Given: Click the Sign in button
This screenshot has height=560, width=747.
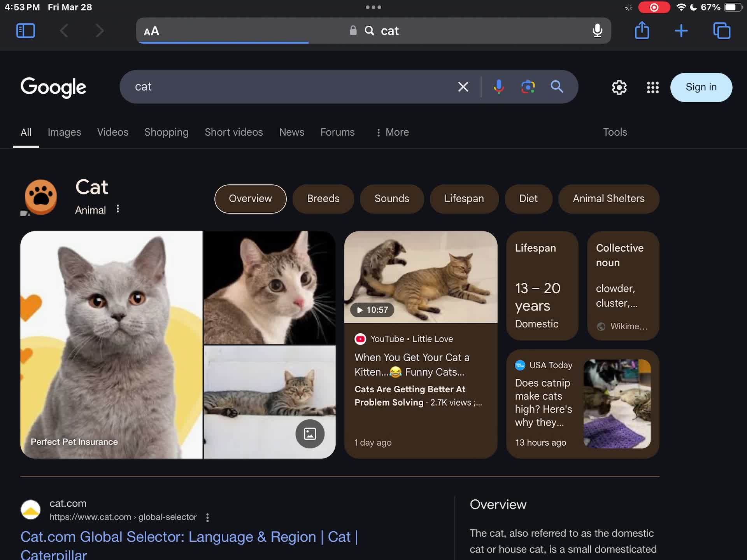Looking at the screenshot, I should pos(701,87).
